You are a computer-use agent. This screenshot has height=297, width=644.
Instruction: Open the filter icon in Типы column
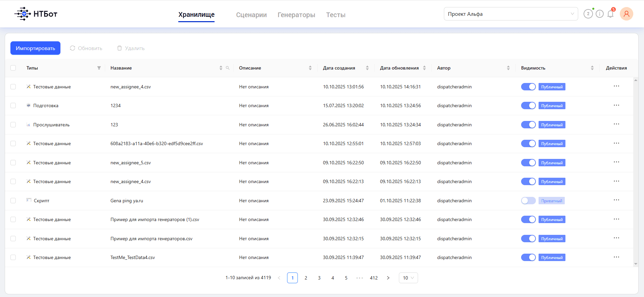click(99, 68)
